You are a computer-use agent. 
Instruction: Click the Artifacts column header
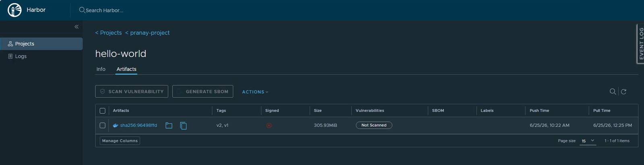click(121, 111)
